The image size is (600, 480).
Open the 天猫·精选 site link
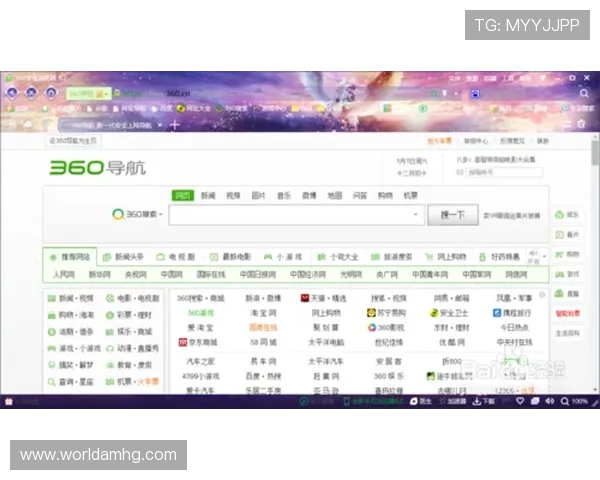[323, 298]
